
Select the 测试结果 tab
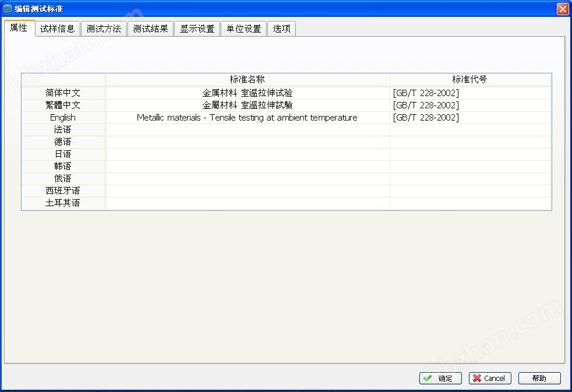coord(150,29)
